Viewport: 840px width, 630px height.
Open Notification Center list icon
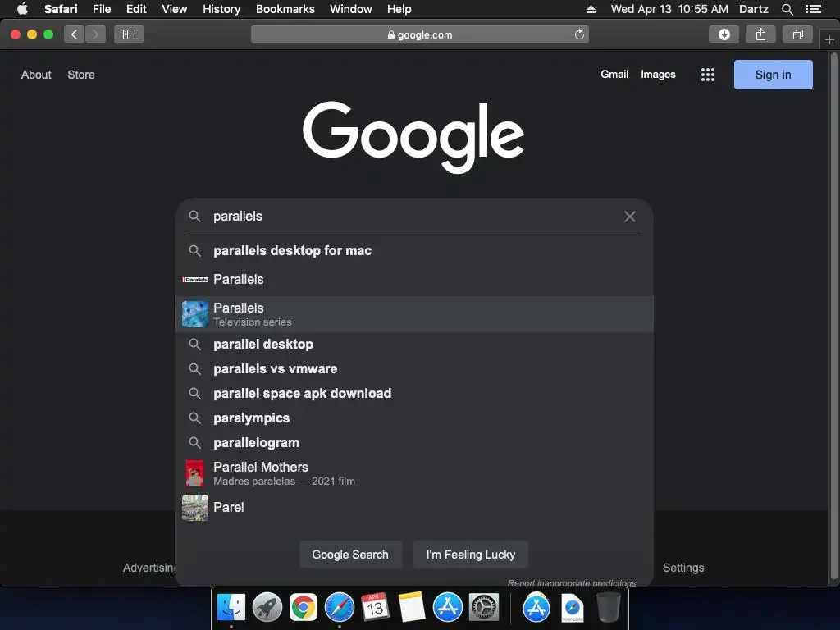(814, 9)
